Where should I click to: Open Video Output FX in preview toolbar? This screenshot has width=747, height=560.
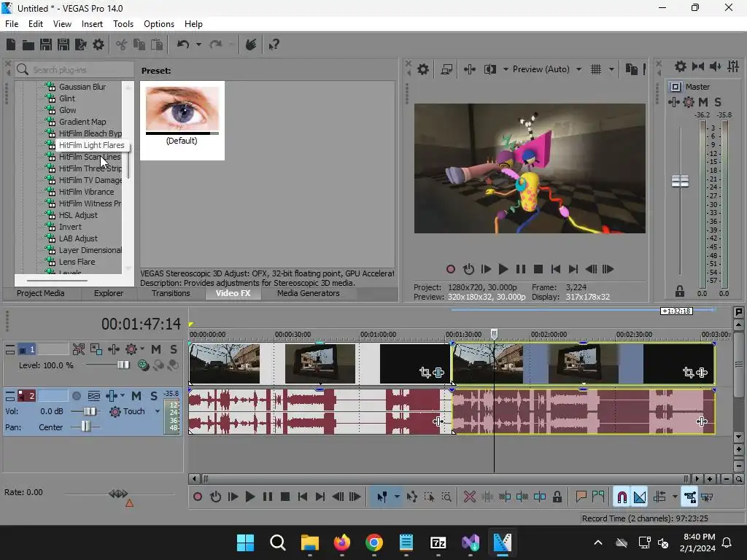470,69
